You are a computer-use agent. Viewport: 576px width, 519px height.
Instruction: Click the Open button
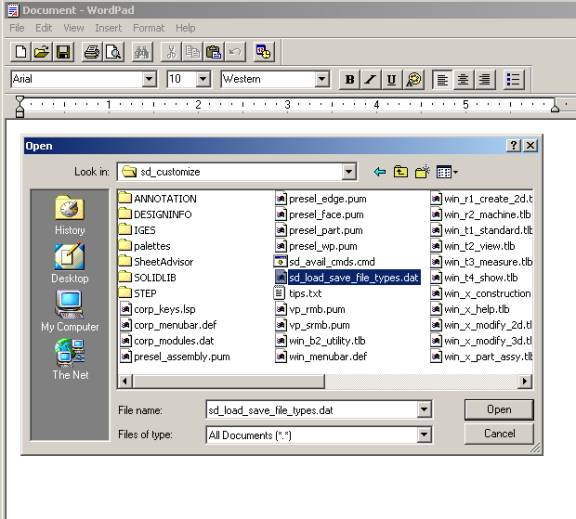click(499, 410)
